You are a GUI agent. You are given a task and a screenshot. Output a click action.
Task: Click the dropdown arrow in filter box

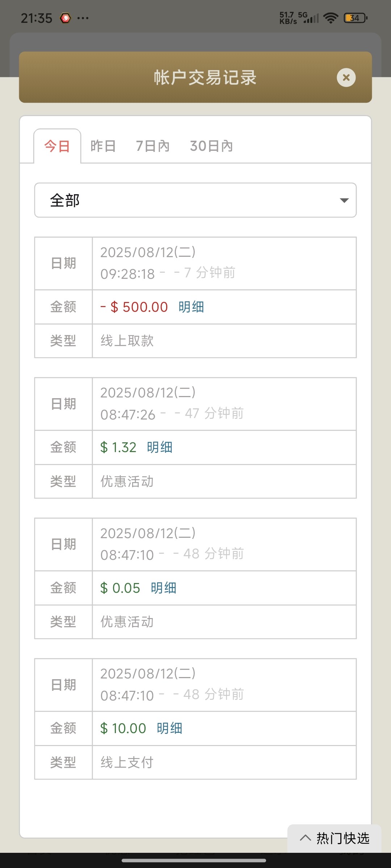[344, 200]
